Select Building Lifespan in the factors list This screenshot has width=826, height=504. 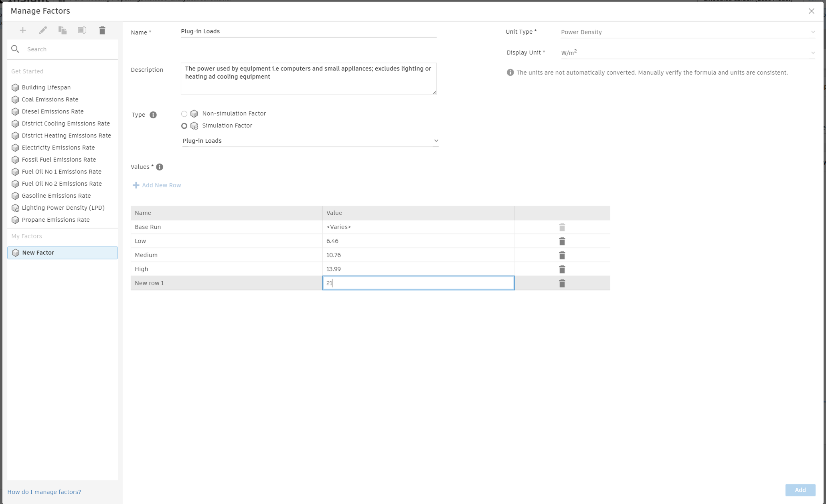click(46, 87)
